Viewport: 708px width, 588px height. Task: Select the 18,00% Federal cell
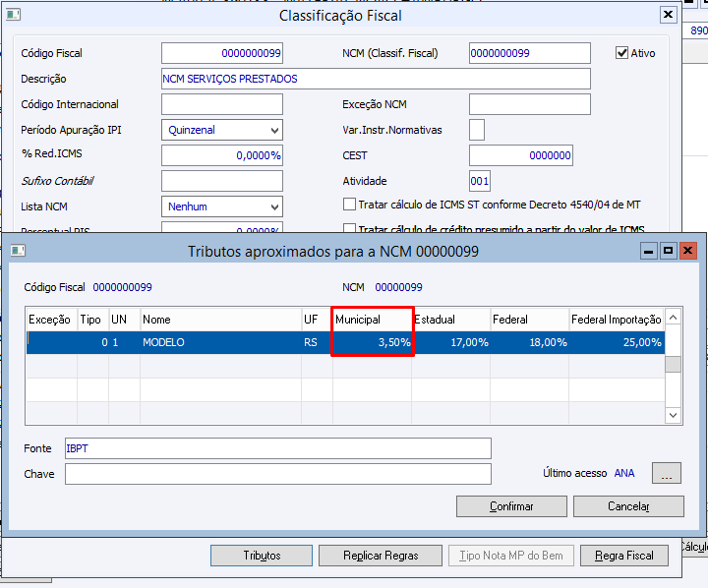(x=529, y=342)
